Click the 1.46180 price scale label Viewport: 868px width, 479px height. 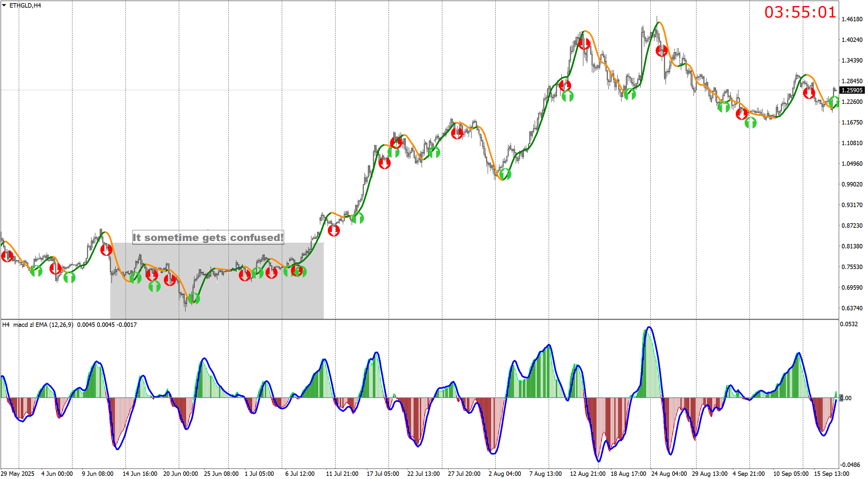click(851, 19)
